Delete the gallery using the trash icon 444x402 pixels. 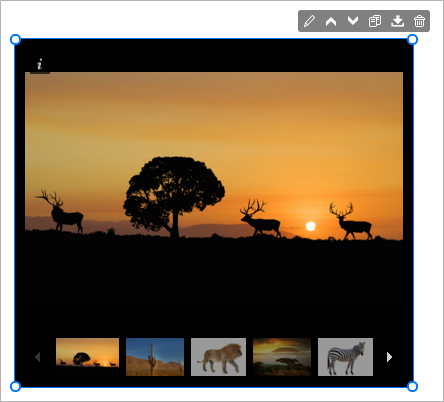click(419, 21)
